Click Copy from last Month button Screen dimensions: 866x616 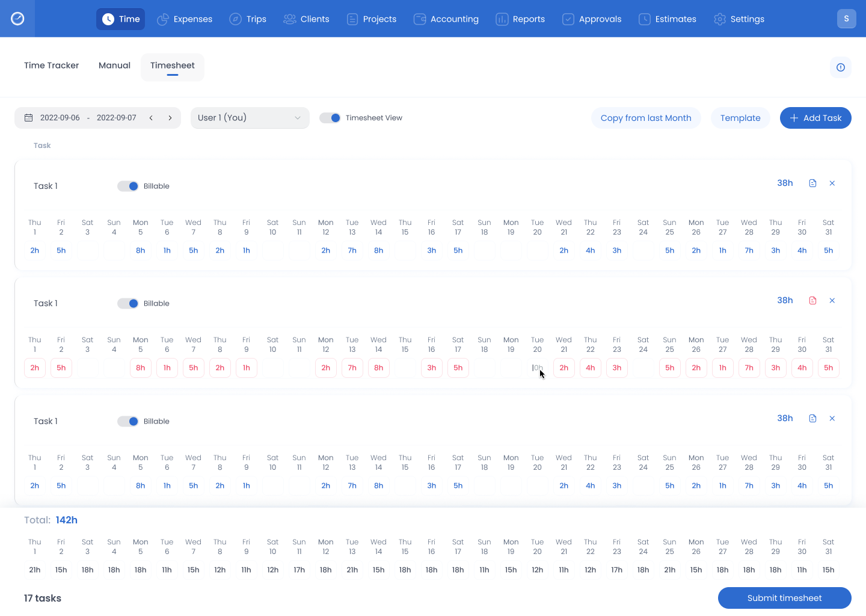pos(645,118)
